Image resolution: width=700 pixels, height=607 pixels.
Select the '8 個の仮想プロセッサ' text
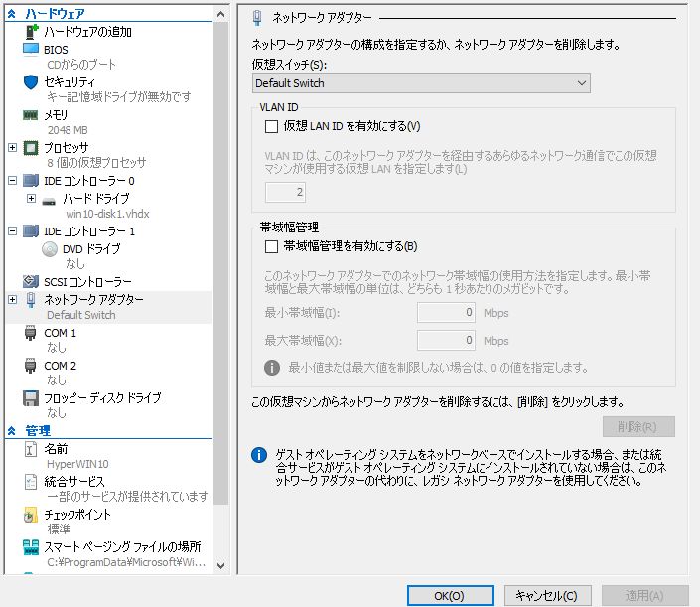tap(96, 163)
